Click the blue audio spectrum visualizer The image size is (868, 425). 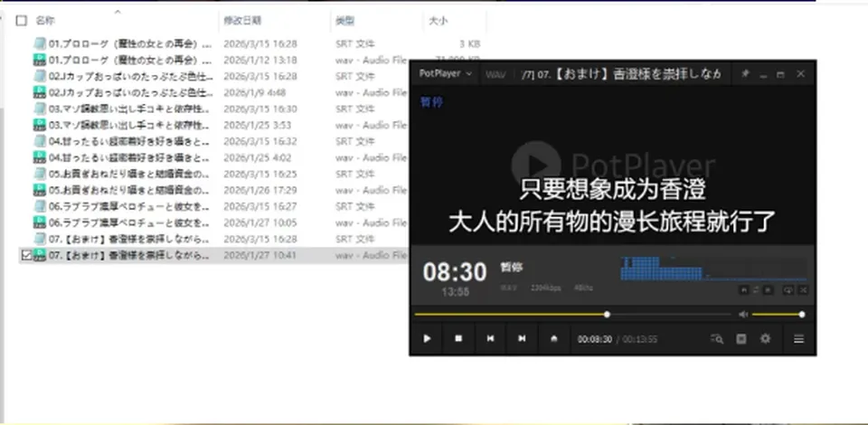[713, 269]
